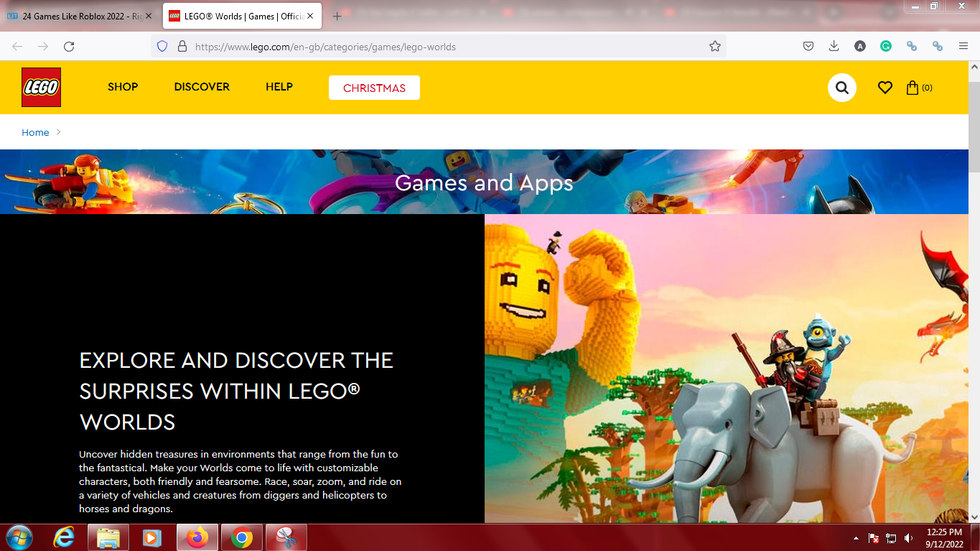Open a new browser tab
The height and width of the screenshot is (551, 980).
tap(337, 16)
